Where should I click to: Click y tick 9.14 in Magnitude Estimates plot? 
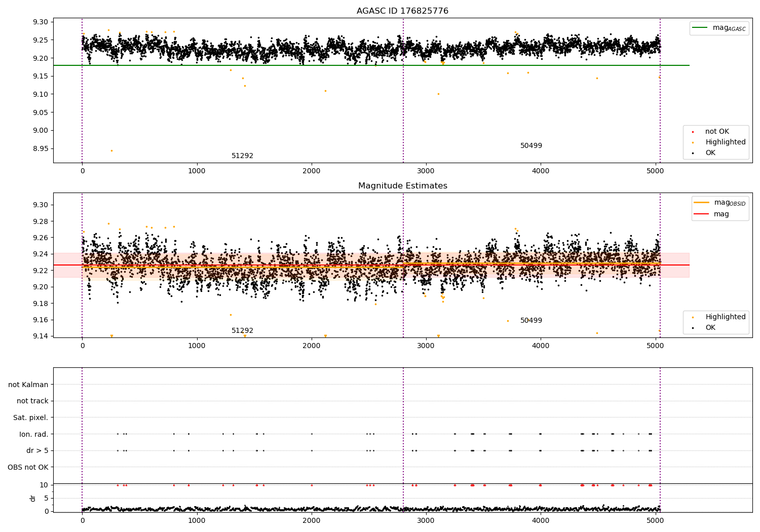point(40,336)
